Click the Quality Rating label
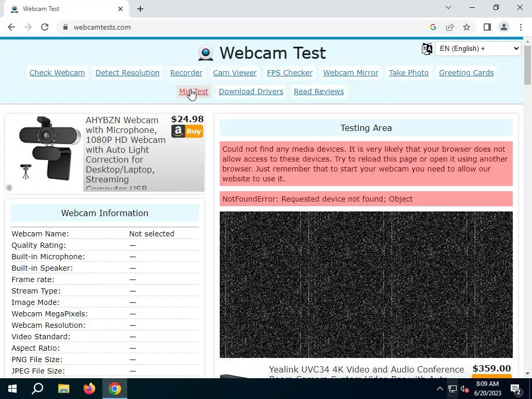Image resolution: width=532 pixels, height=399 pixels. coord(38,245)
